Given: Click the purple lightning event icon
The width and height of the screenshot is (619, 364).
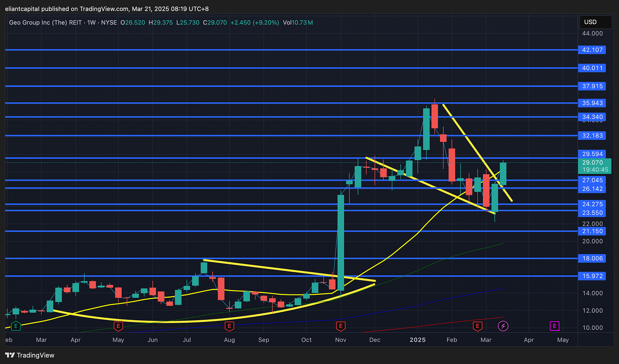Looking at the screenshot, I should point(503,326).
